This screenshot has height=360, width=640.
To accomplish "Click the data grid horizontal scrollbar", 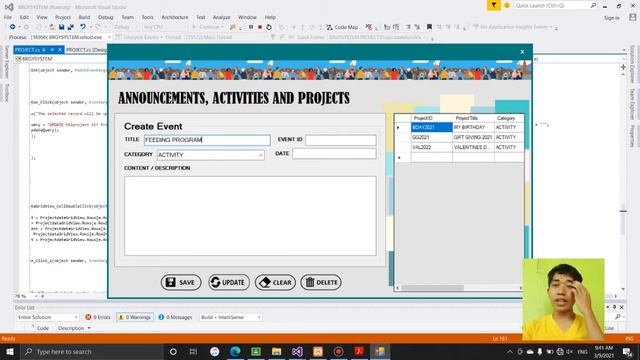I will click(459, 288).
